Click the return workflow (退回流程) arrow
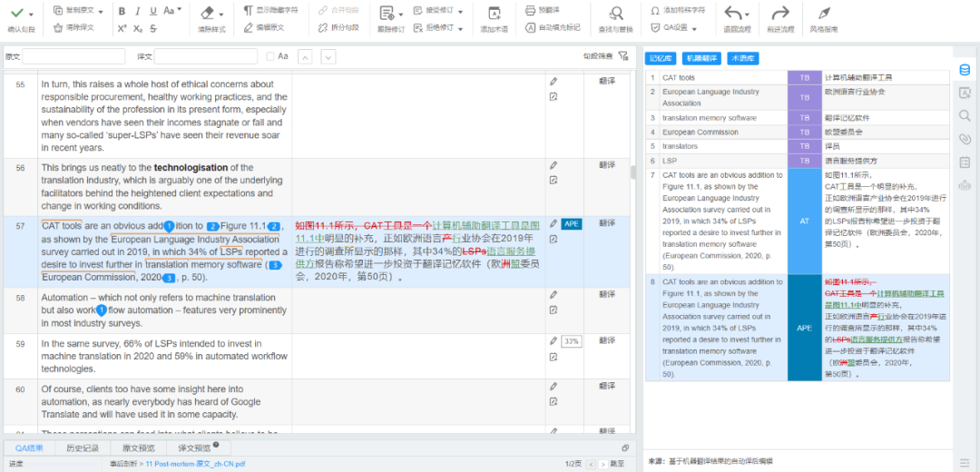Screen dimensions: 980x472 click(x=733, y=13)
